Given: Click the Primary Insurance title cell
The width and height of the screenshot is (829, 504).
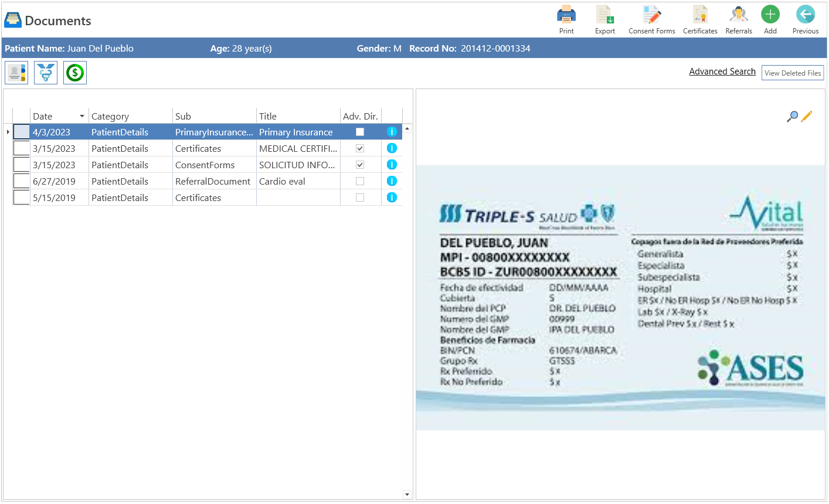Looking at the screenshot, I should click(x=298, y=132).
